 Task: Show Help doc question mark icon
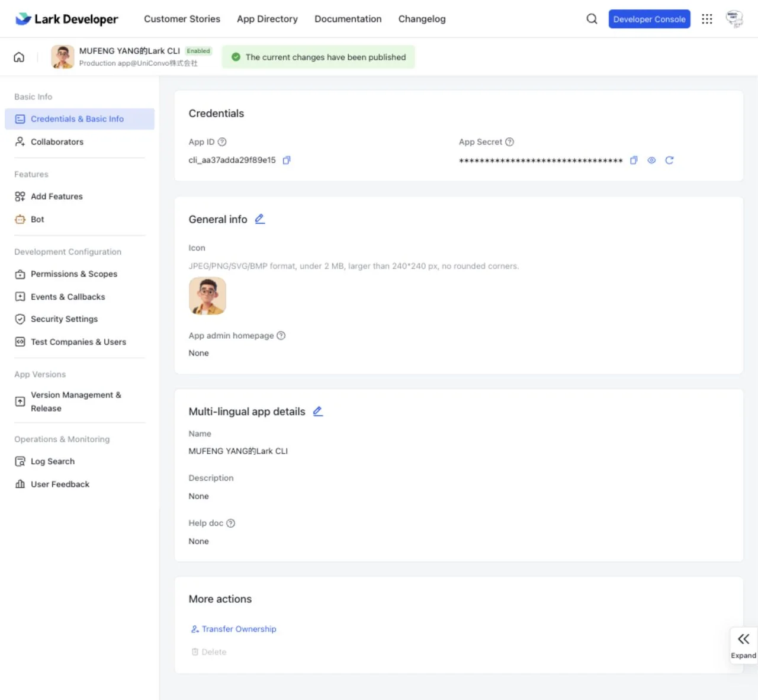[231, 523]
